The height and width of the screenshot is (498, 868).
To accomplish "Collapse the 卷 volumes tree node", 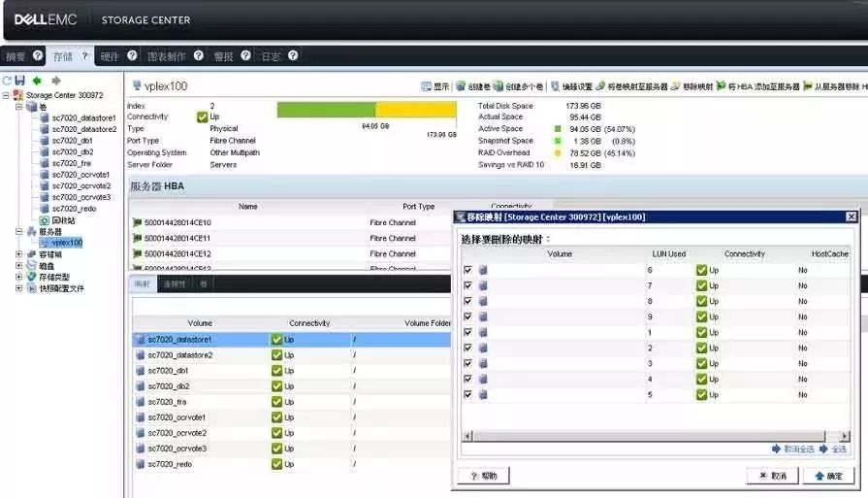I will 18,107.
